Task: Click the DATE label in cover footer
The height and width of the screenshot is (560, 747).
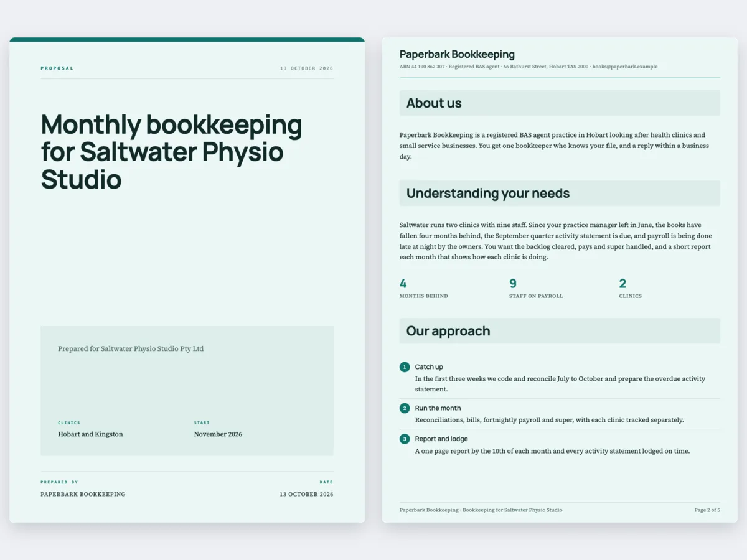Action: click(326, 482)
